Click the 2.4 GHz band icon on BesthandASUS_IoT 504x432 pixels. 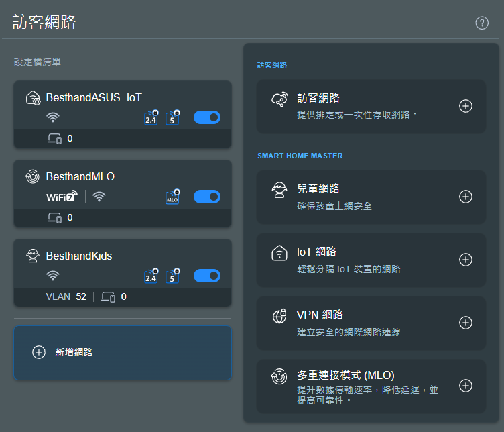[151, 117]
